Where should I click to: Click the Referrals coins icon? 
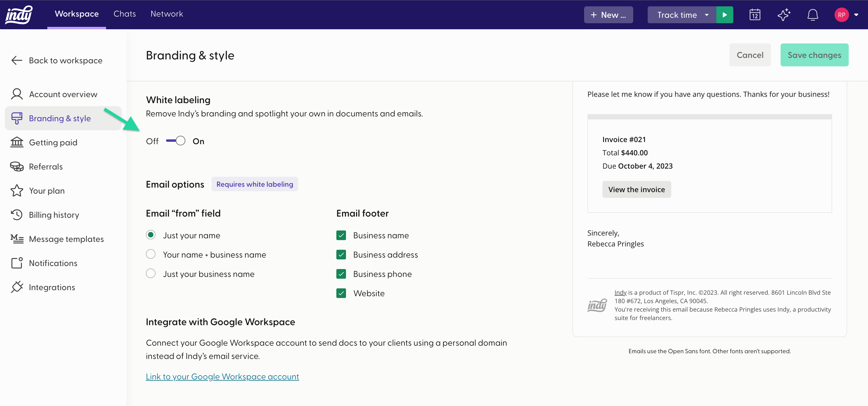(x=17, y=167)
